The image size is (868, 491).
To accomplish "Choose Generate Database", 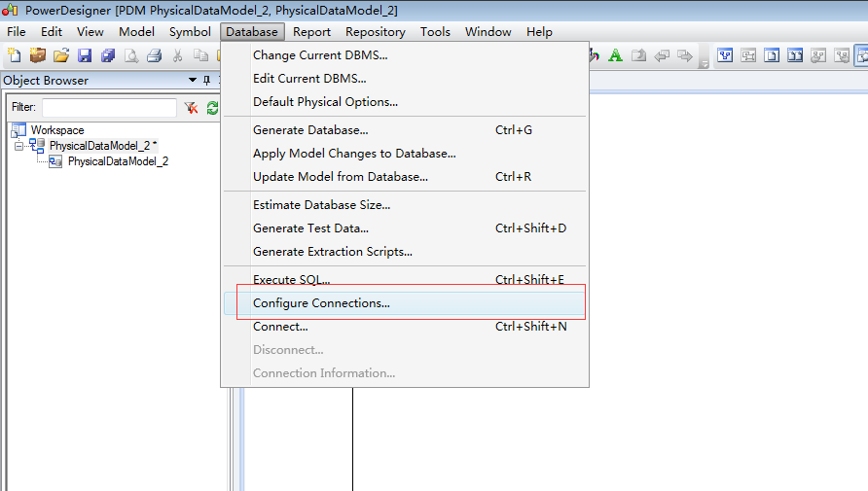I will coord(405,130).
